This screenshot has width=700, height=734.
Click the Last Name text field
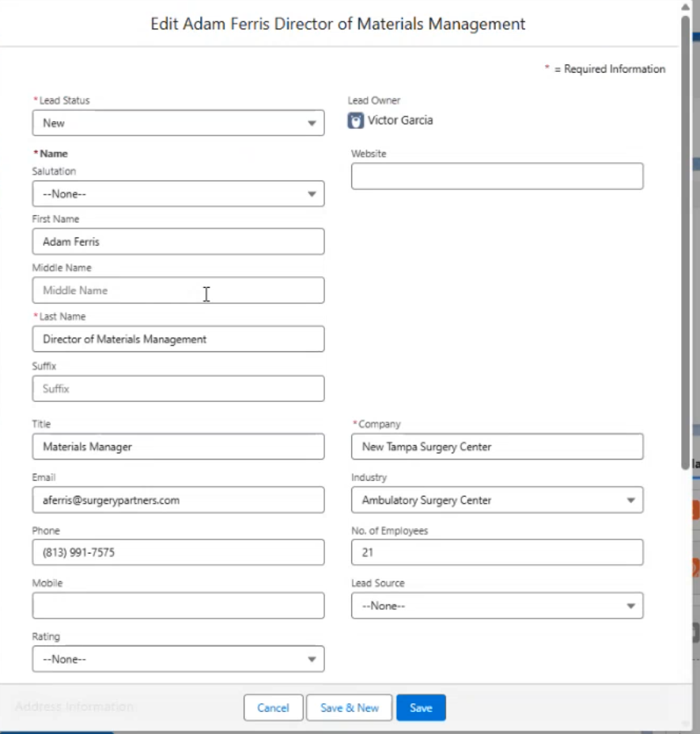click(x=178, y=339)
